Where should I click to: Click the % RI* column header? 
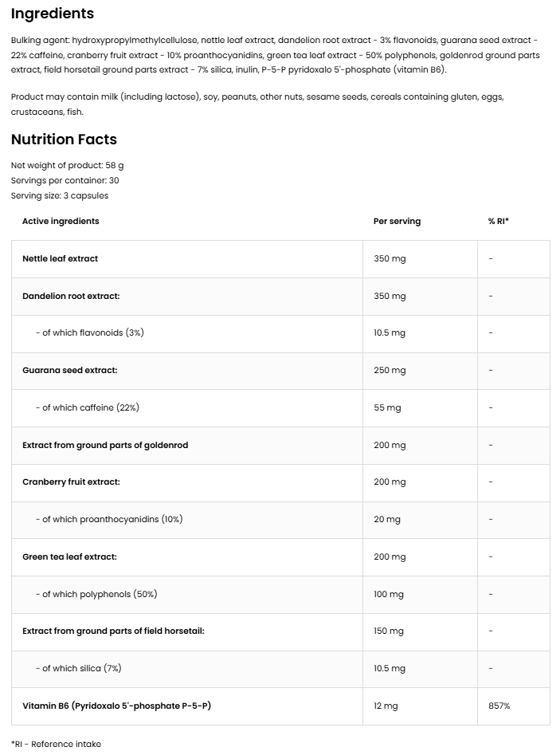(499, 221)
